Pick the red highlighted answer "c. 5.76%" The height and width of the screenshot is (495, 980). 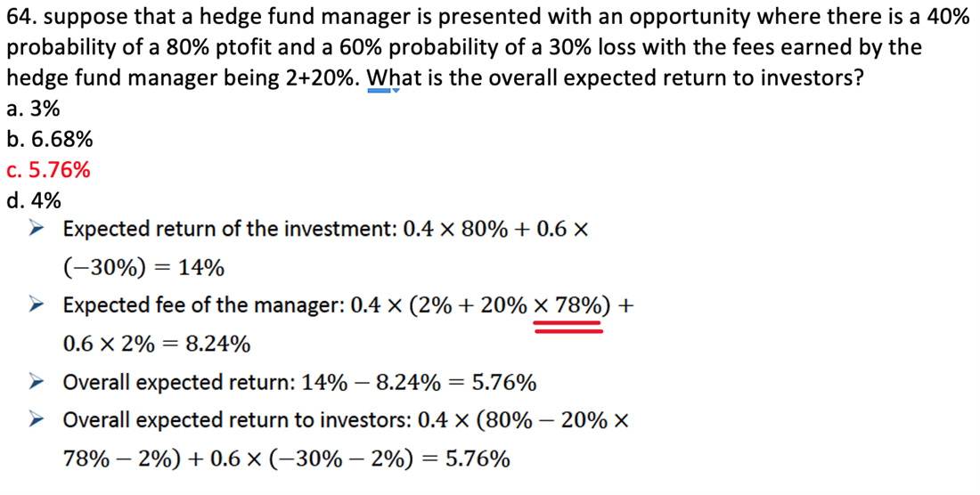[x=48, y=169]
